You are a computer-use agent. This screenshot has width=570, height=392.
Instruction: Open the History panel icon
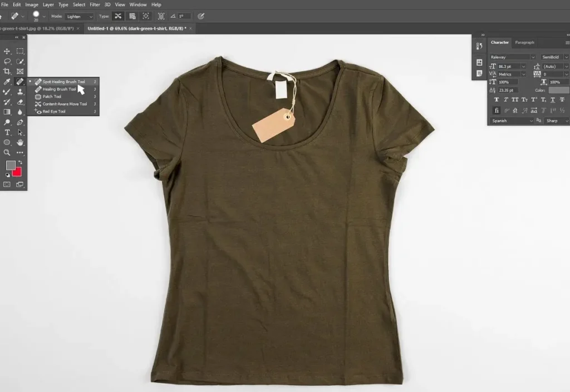pyautogui.click(x=479, y=46)
